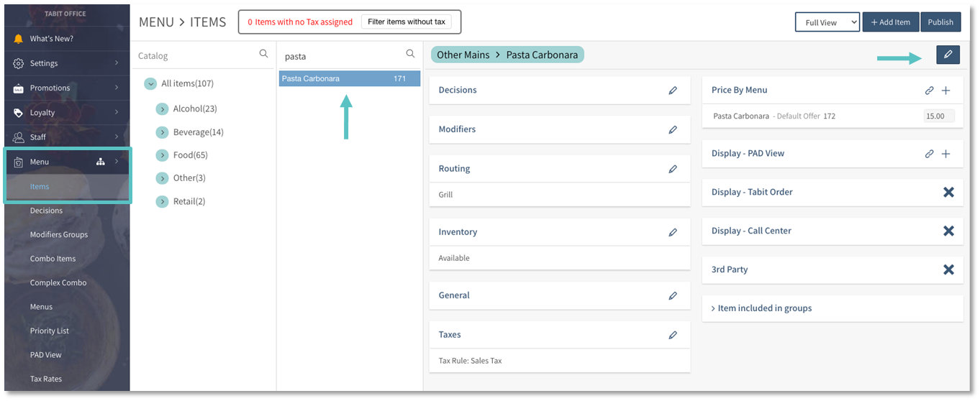Click the plus icon on Display - PAD View

(945, 154)
